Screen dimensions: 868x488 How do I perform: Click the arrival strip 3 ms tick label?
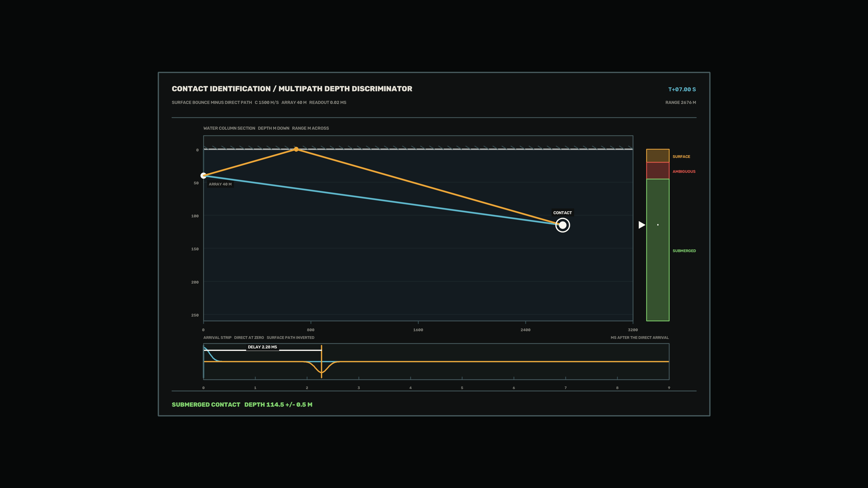pos(359,388)
